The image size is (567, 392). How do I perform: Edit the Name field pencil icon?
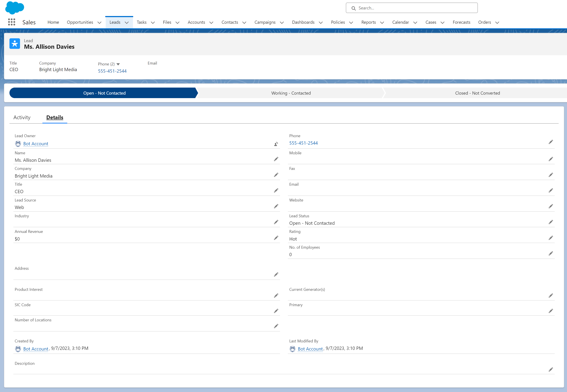coord(276,159)
